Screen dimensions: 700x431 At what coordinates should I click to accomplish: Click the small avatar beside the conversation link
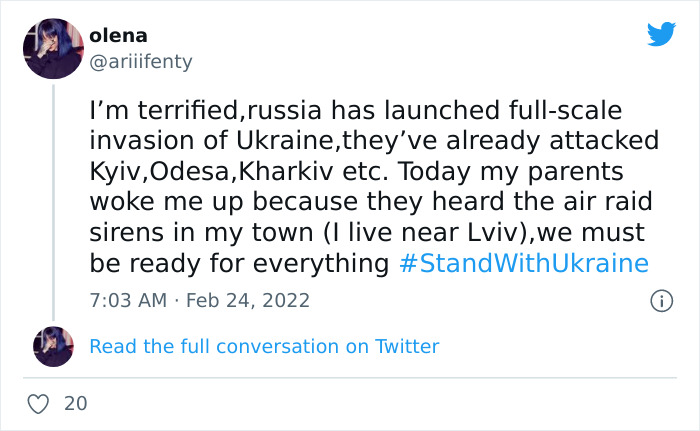52,346
